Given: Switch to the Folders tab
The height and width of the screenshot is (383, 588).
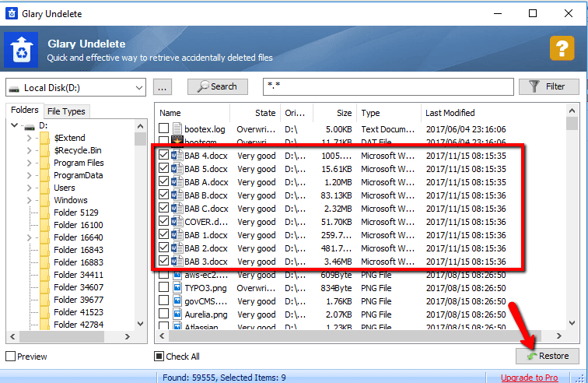Looking at the screenshot, I should coord(25,110).
